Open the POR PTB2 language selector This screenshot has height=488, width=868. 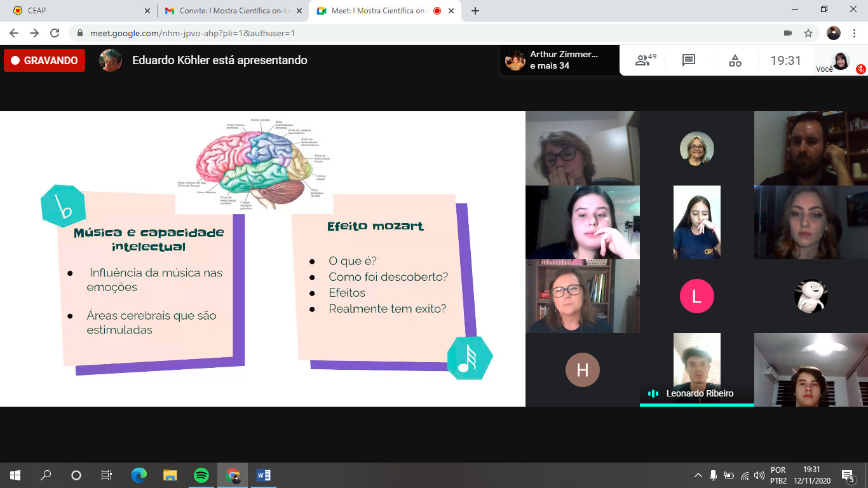click(778, 475)
